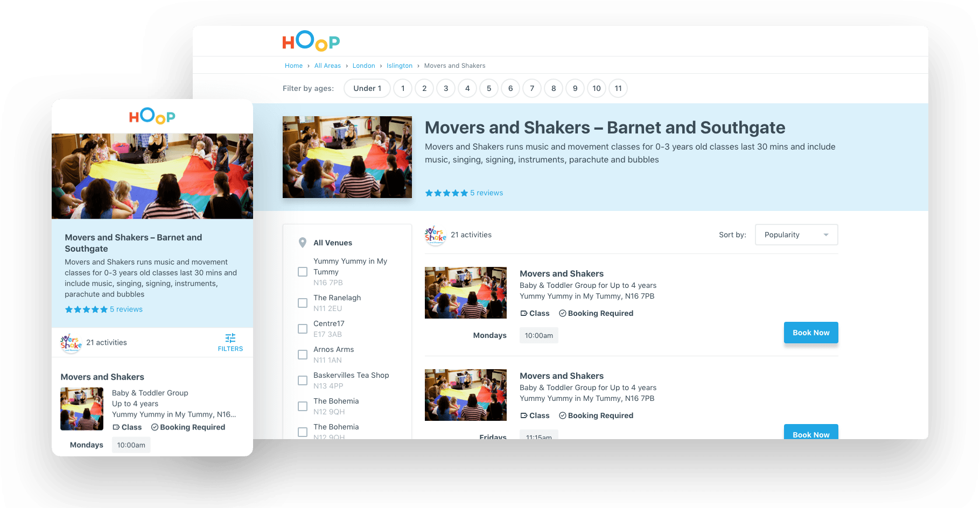Book Now for Mondays 10:00am class
The image size is (980, 508).
pyautogui.click(x=811, y=333)
